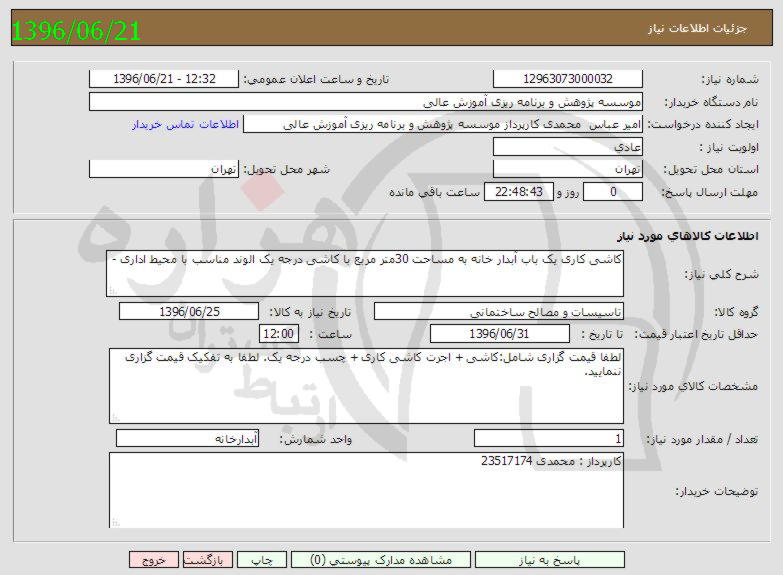Click the resize grip of توضیحات خریدار box
Screen dimensions: 783x575
click(116, 523)
